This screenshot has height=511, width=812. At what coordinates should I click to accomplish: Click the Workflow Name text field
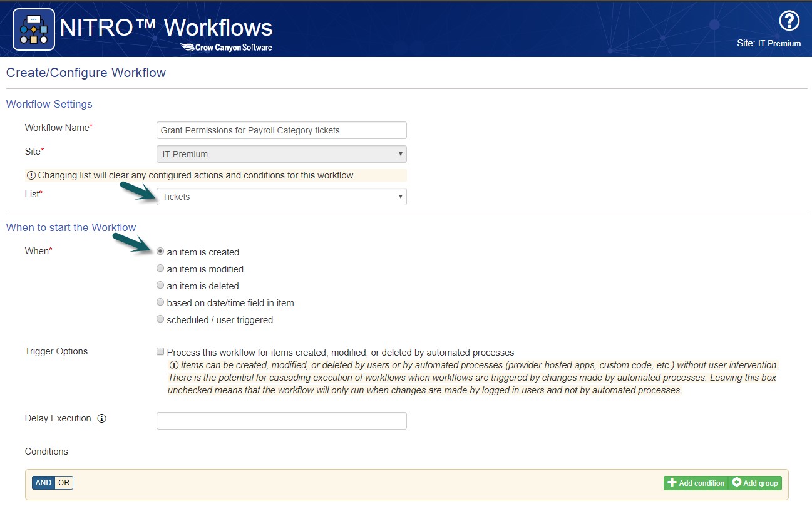pyautogui.click(x=281, y=130)
